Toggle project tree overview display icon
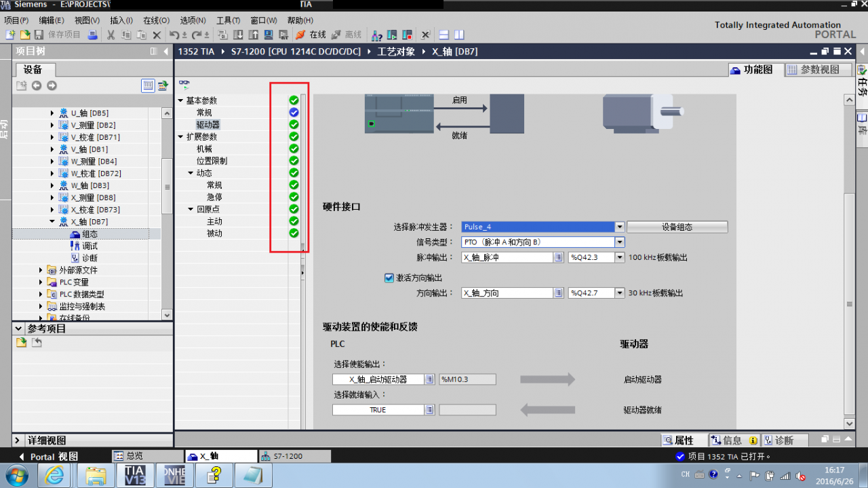The image size is (868, 488). 148,86
